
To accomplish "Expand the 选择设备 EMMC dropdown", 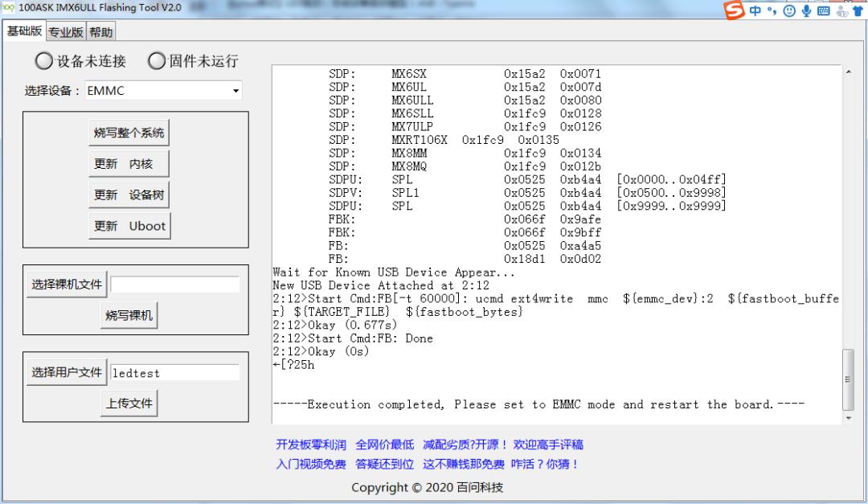I will 235,92.
